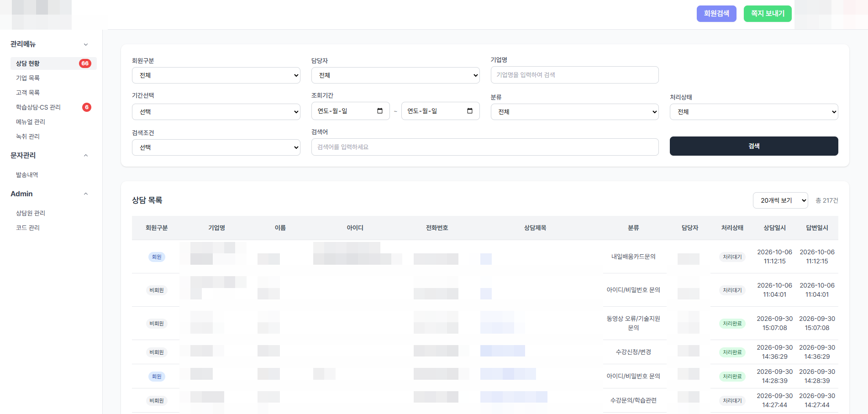Open calendar picker on start date field
868x414 pixels.
380,111
